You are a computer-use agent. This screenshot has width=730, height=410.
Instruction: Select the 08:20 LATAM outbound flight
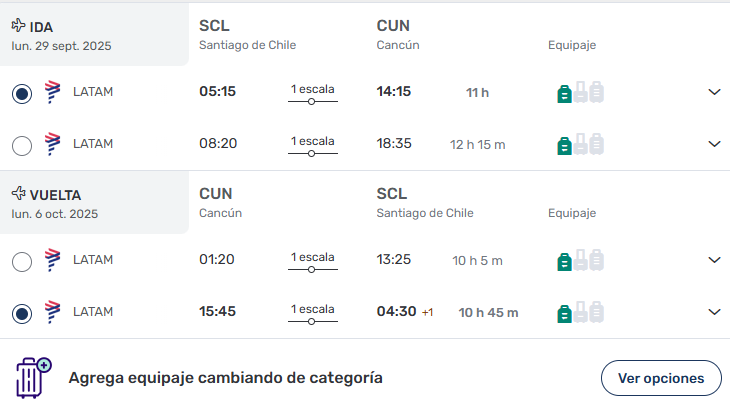(22, 146)
